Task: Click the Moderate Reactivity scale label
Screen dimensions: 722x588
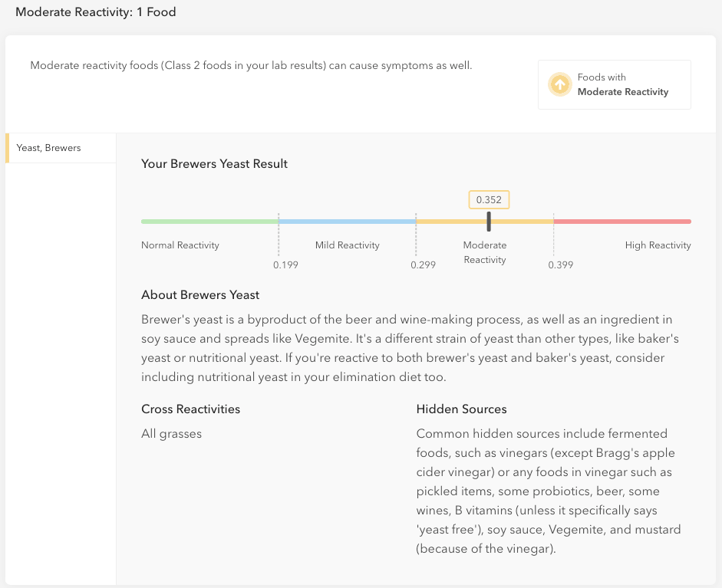Action: (485, 252)
